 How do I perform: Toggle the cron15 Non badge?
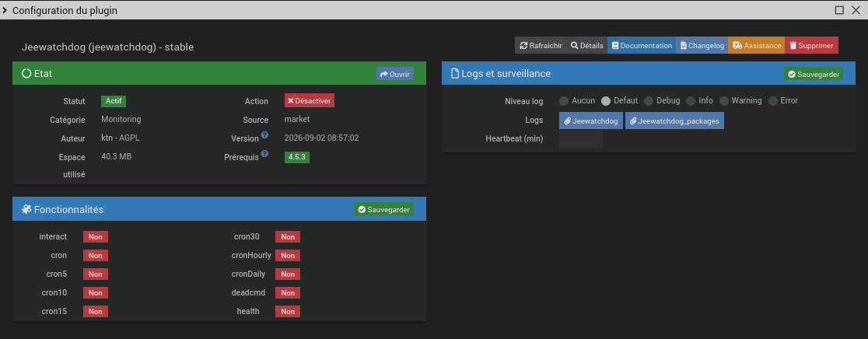click(x=96, y=311)
